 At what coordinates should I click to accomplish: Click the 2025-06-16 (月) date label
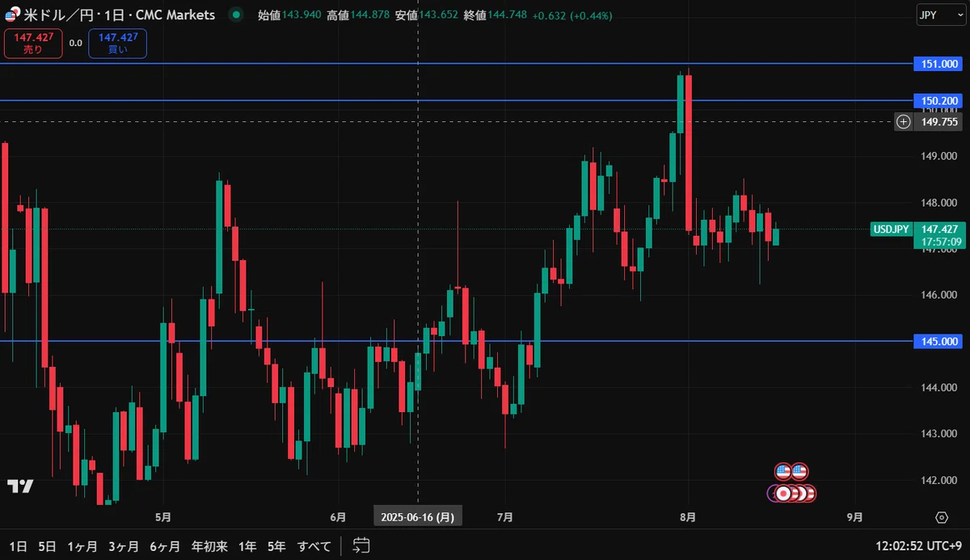pyautogui.click(x=417, y=517)
